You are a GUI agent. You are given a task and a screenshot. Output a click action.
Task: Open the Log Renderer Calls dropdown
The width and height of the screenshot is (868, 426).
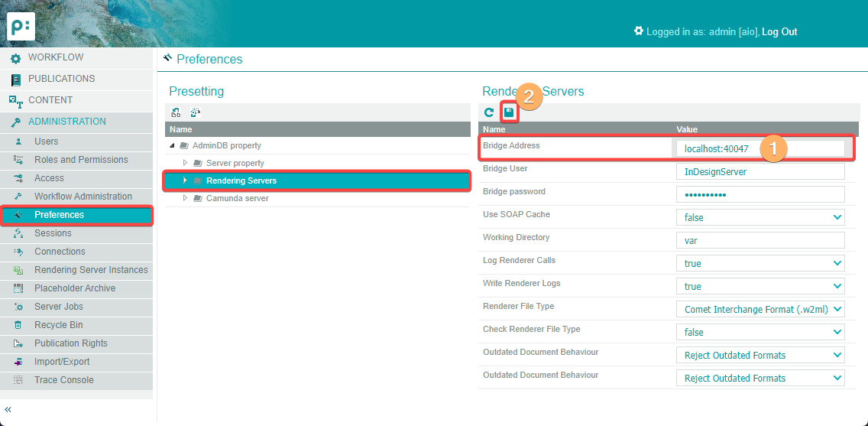click(759, 264)
